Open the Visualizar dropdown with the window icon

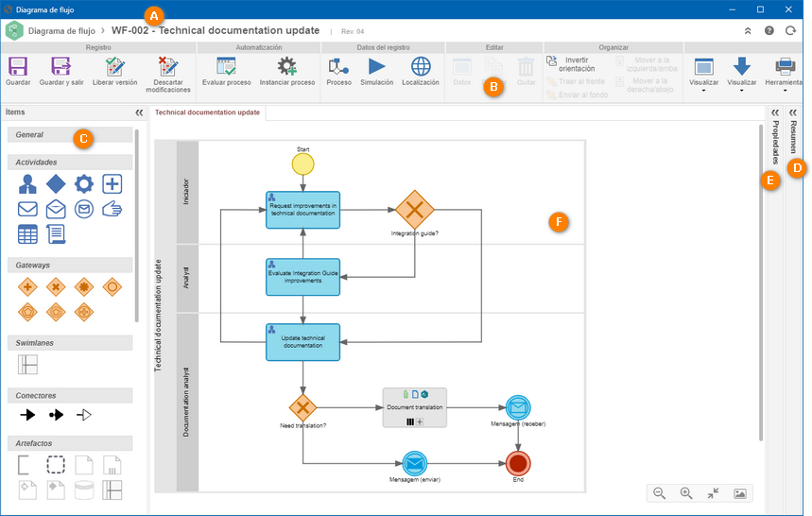tap(704, 74)
